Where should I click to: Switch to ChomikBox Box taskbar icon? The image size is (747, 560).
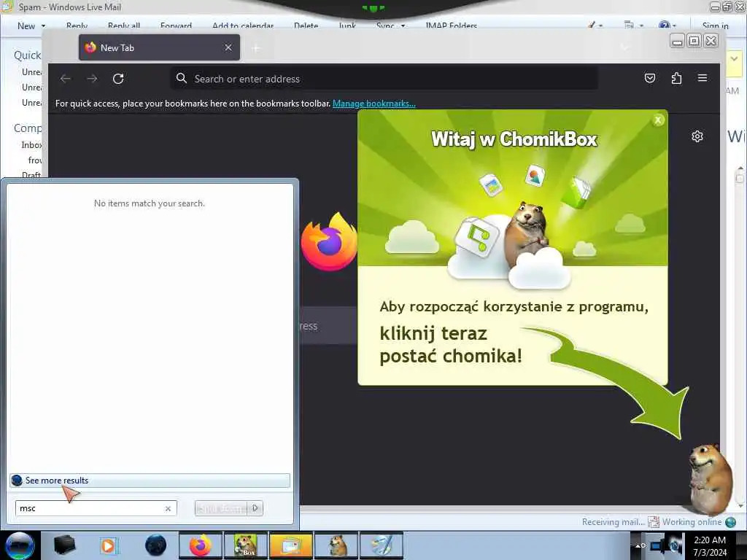click(246, 545)
